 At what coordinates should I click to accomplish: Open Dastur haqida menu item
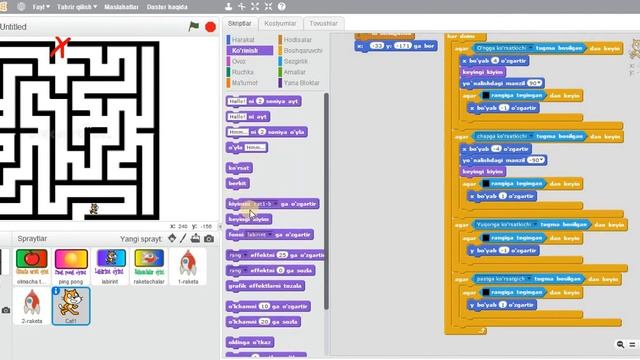(x=167, y=7)
